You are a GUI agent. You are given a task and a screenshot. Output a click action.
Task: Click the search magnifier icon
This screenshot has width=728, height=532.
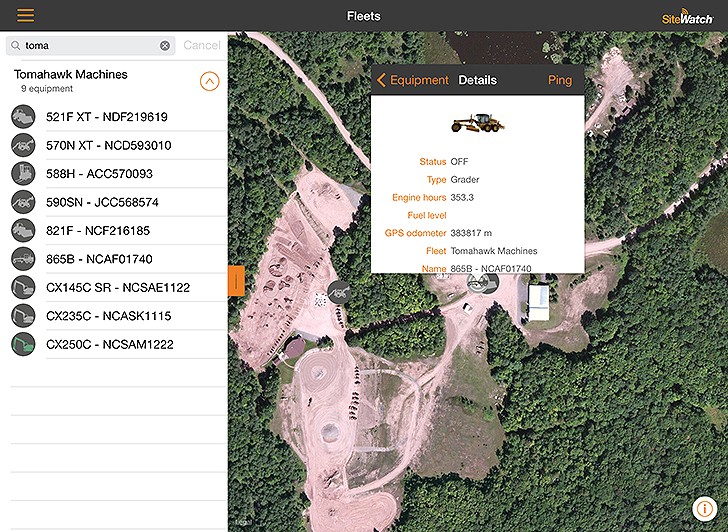(x=16, y=45)
